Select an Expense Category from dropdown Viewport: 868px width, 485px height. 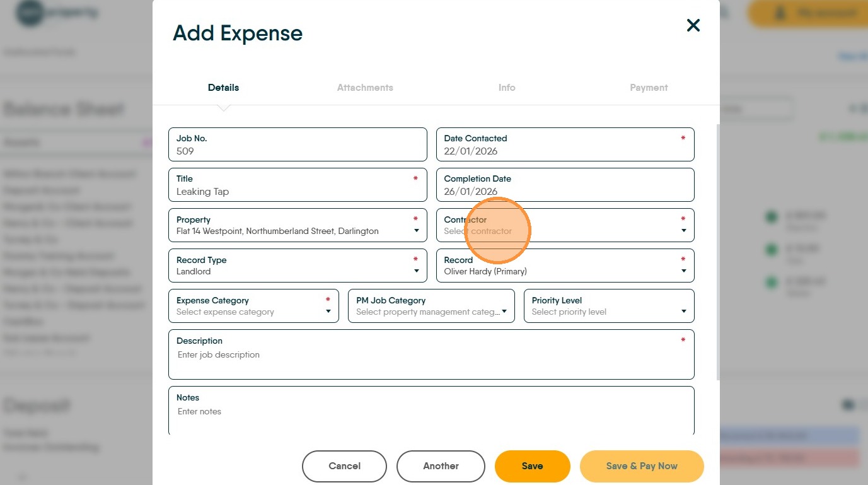point(252,312)
